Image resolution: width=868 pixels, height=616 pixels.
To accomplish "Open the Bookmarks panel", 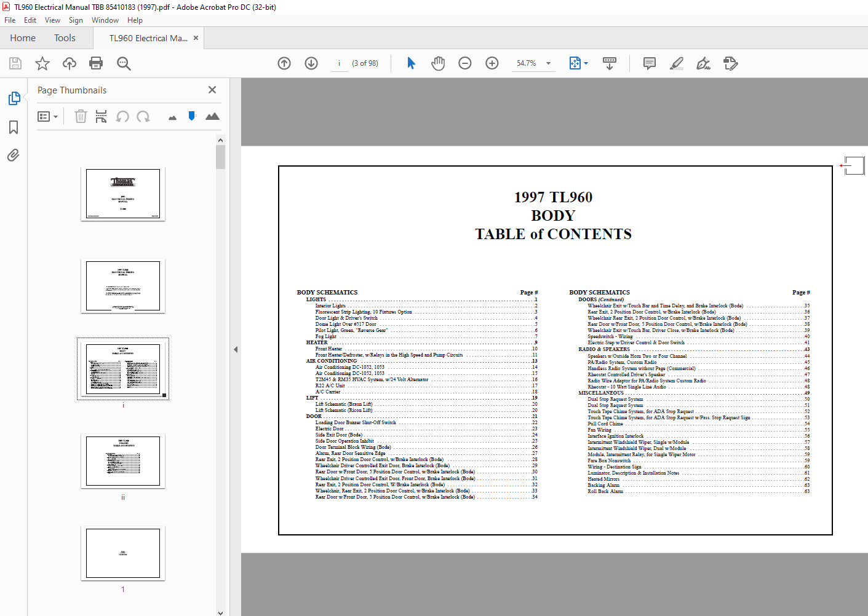I will tap(14, 127).
